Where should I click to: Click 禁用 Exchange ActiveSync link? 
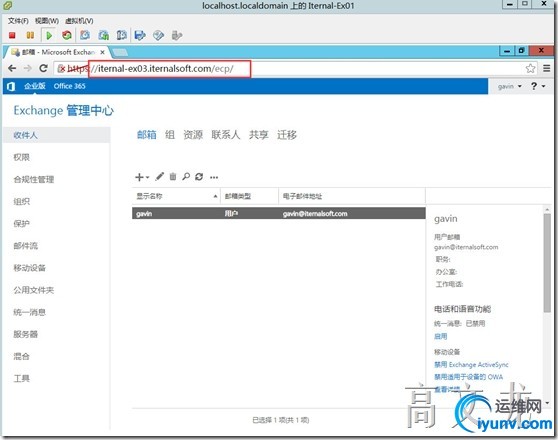(x=471, y=365)
